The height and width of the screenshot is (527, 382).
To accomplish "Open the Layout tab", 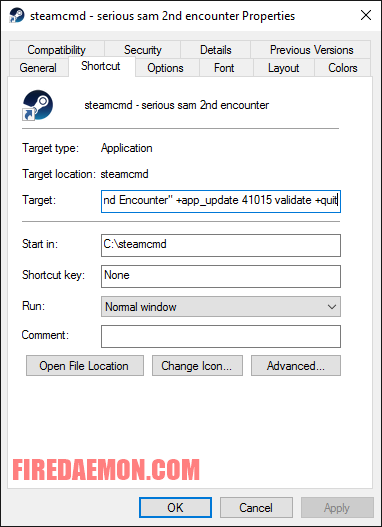I will (x=283, y=68).
